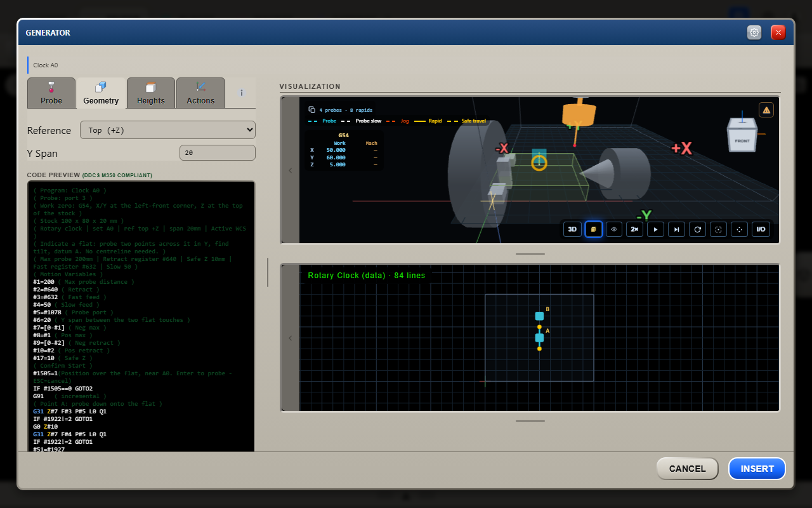Collapse the Rotary Clock data panel chevron
The width and height of the screenshot is (812, 508).
click(291, 338)
